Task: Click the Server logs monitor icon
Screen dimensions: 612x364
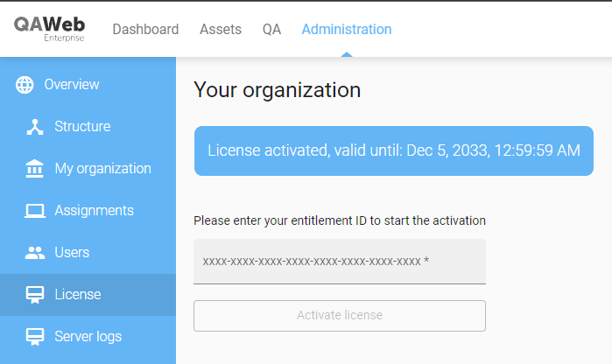Action: [35, 337]
